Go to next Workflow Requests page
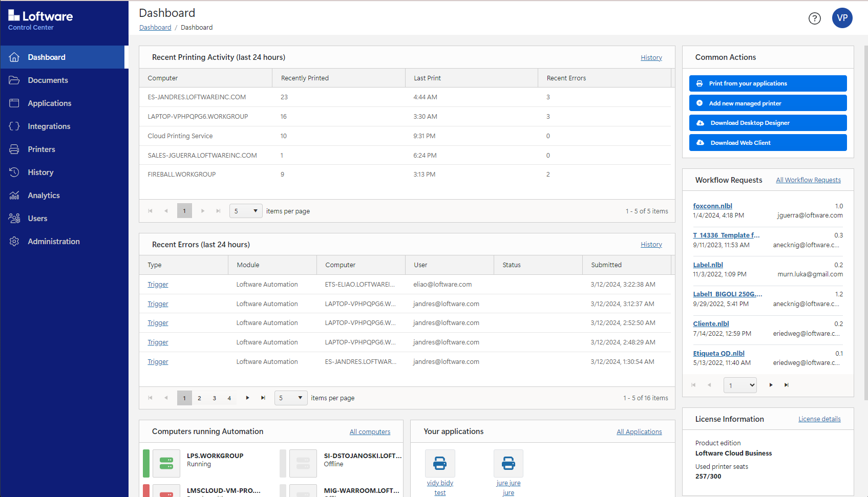The image size is (868, 497). click(771, 385)
